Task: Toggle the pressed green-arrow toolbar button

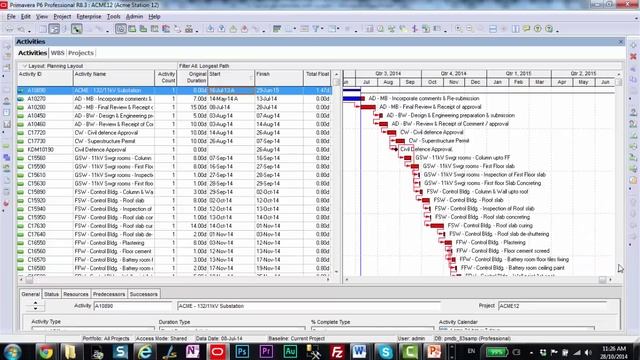Action: 76,29
